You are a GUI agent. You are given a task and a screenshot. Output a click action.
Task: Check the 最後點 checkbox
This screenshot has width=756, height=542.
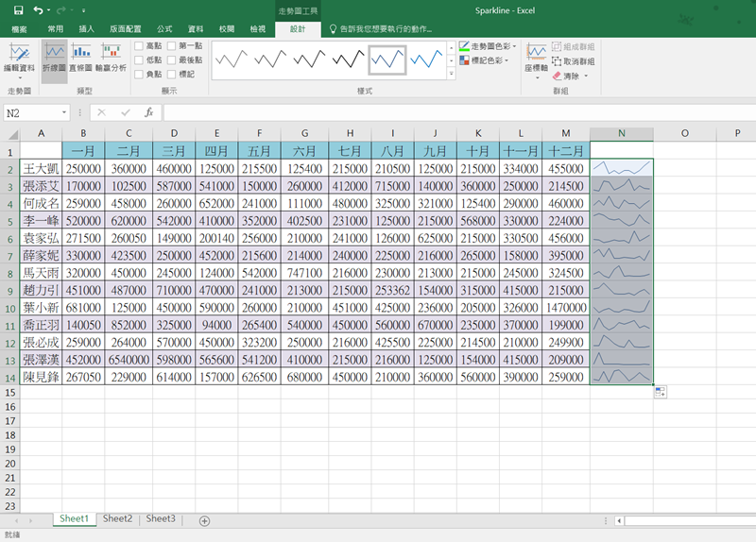(172, 59)
